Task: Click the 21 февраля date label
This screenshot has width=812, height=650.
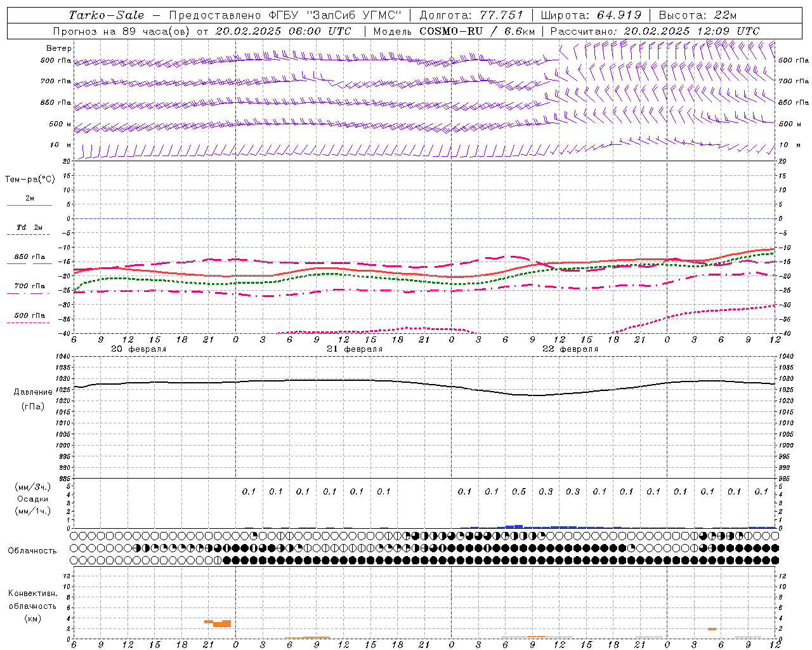Action: (x=354, y=349)
